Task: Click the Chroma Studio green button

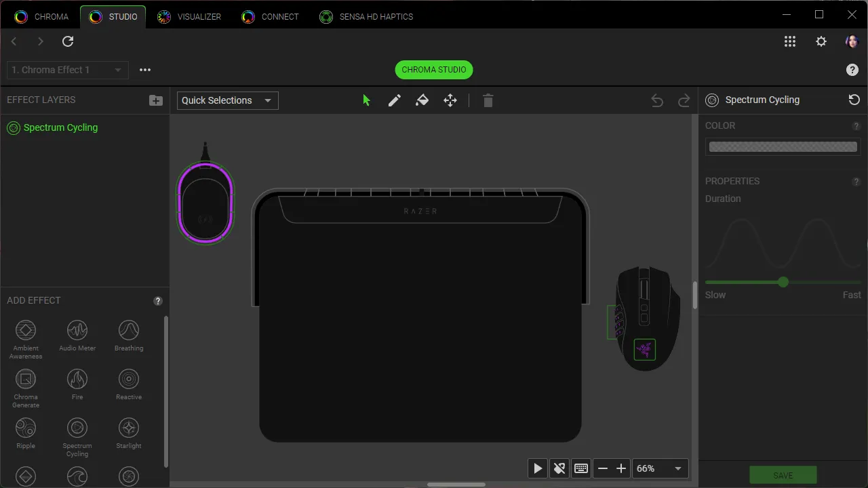Action: (434, 70)
